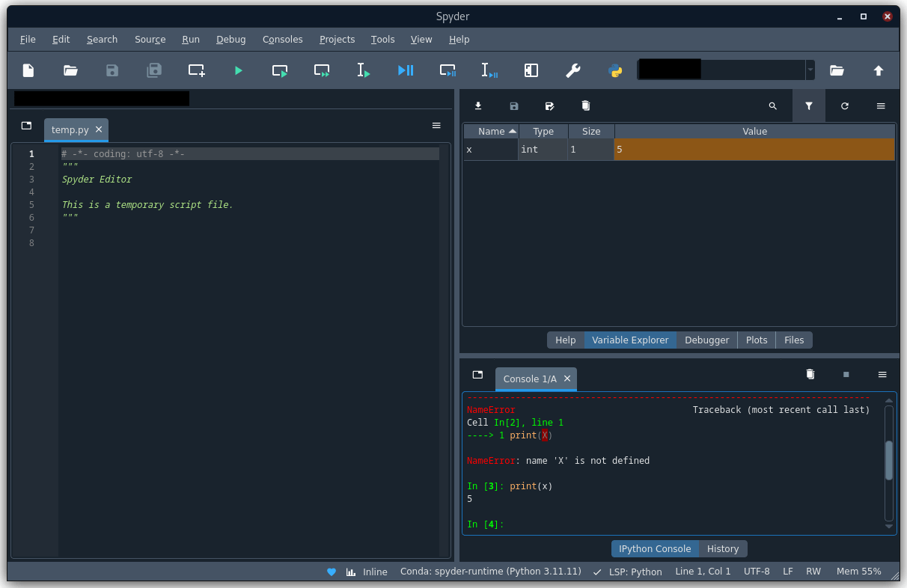Save all files icon
This screenshot has width=907, height=588.
pyautogui.click(x=154, y=70)
